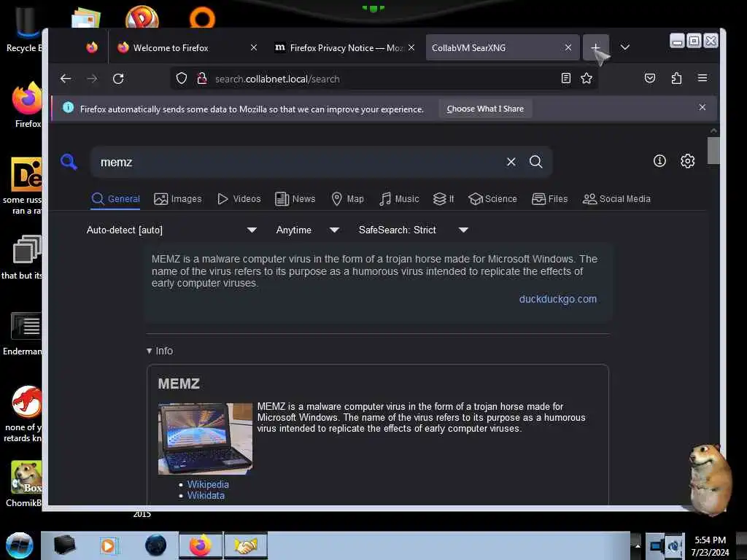Viewport: 747px width, 560px height.
Task: Click the page vertical scrollbar thumb
Action: 713,150
